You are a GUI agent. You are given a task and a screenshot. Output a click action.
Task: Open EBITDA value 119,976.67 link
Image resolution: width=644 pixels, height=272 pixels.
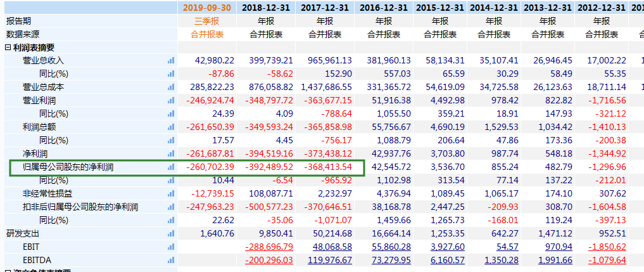click(x=327, y=260)
